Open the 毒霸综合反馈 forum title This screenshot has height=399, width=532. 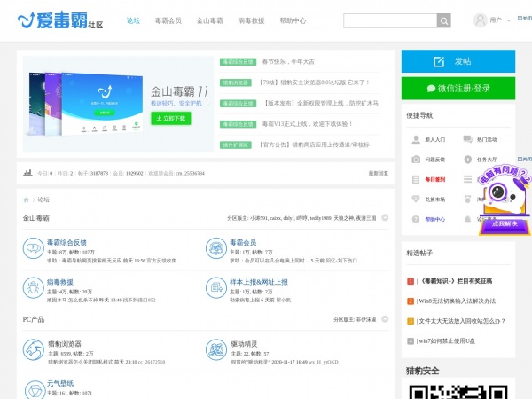click(x=66, y=243)
